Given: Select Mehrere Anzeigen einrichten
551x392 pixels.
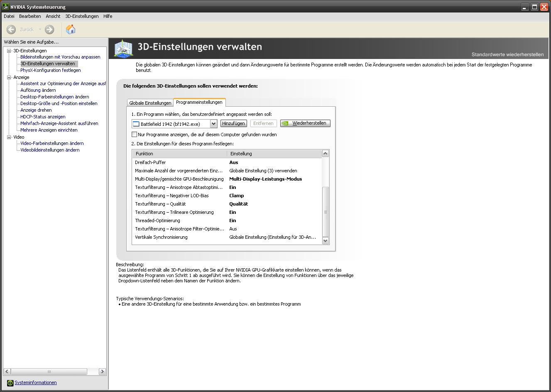Looking at the screenshot, I should click(x=49, y=130).
